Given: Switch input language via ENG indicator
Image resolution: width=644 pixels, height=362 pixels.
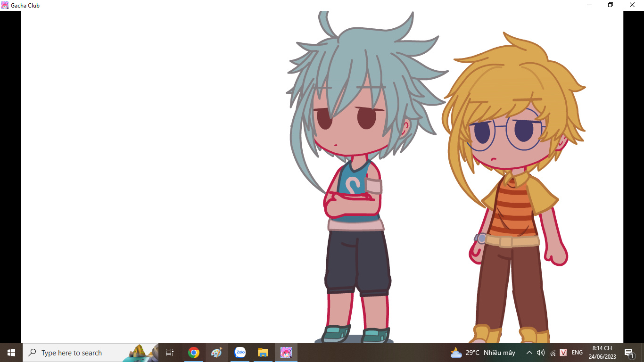Looking at the screenshot, I should click(577, 353).
